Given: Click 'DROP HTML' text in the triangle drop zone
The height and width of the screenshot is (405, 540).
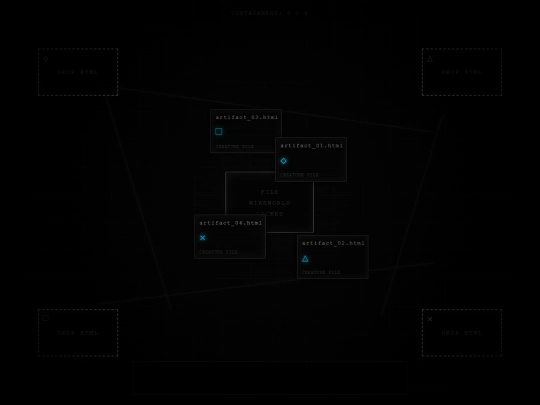Looking at the screenshot, I should pos(462,72).
